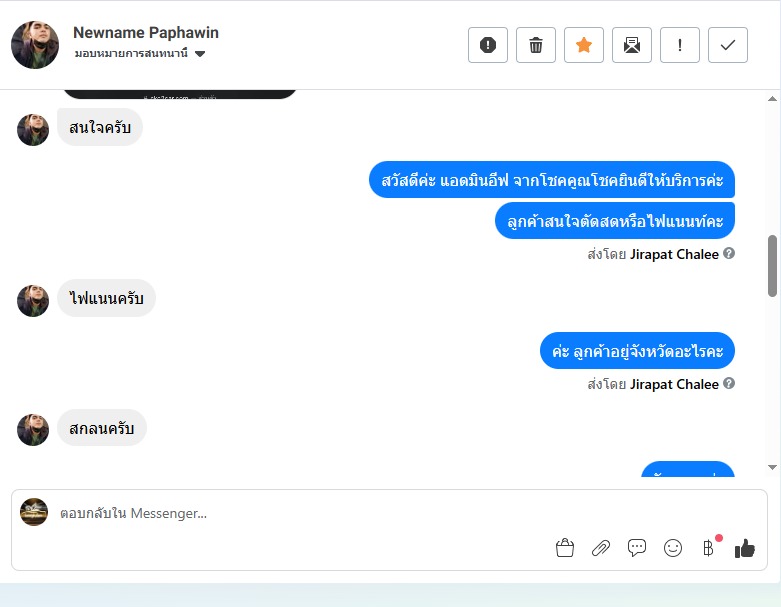This screenshot has width=781, height=607.
Task: Mark conversation unread with envelope icon
Action: [x=632, y=45]
